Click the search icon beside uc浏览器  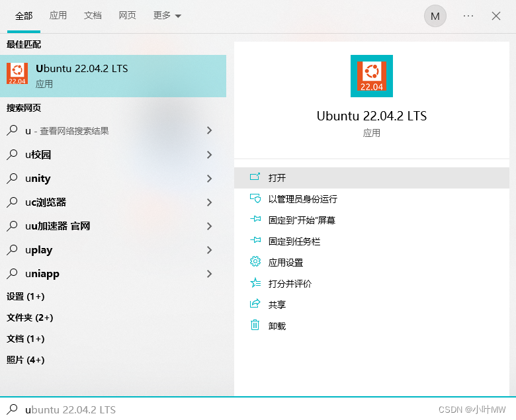(12, 202)
